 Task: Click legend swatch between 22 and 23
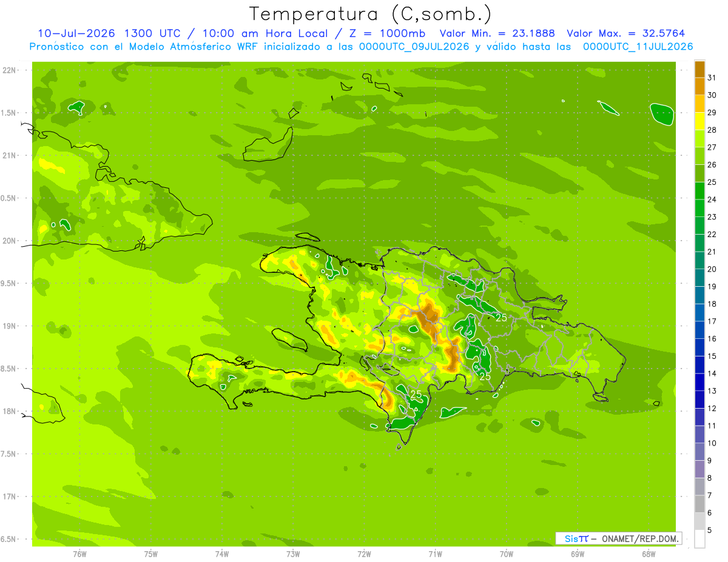[699, 226]
